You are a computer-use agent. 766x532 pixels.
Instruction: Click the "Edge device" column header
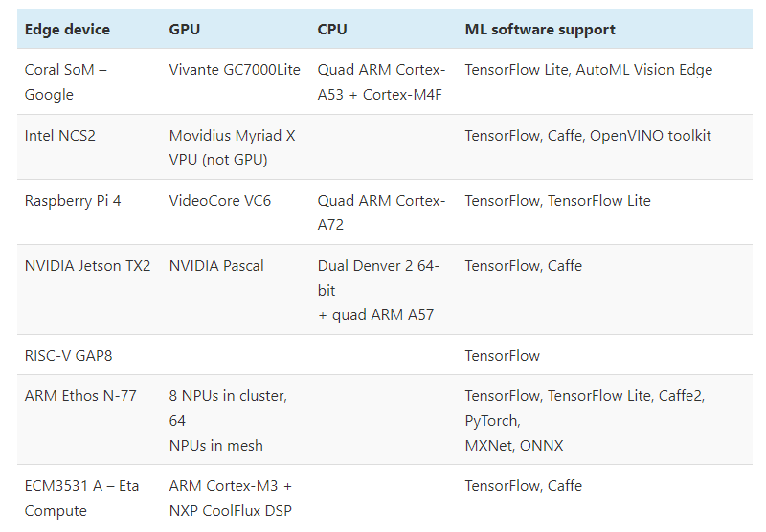pos(67,30)
